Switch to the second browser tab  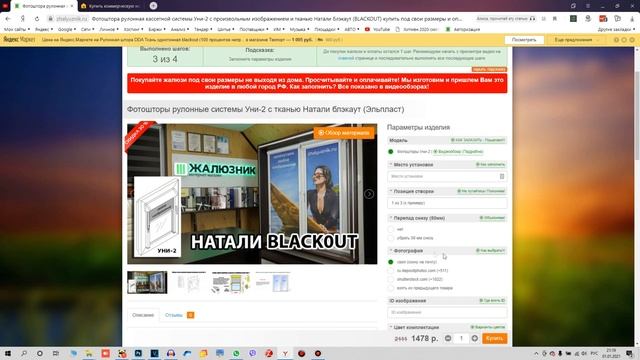(111, 6)
